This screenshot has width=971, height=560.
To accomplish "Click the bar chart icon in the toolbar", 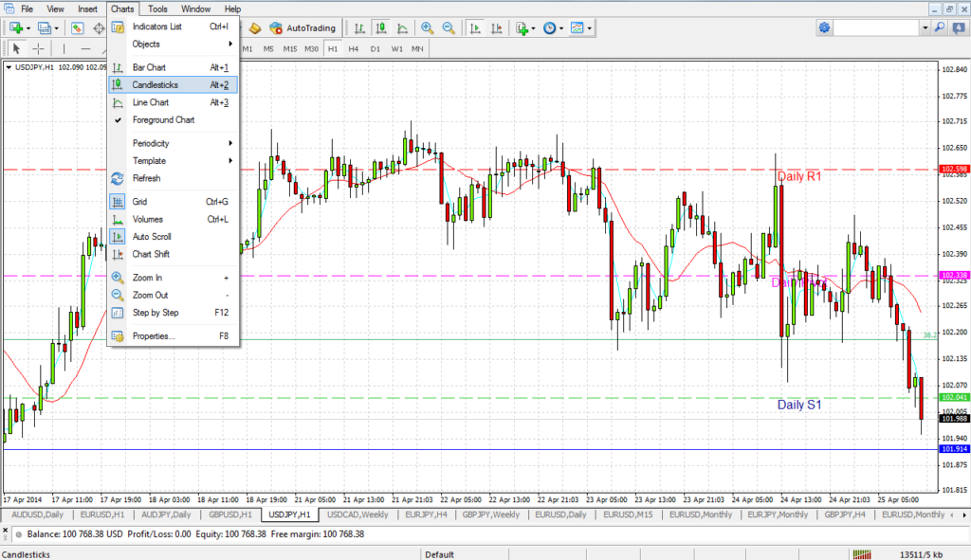I will pyautogui.click(x=359, y=27).
